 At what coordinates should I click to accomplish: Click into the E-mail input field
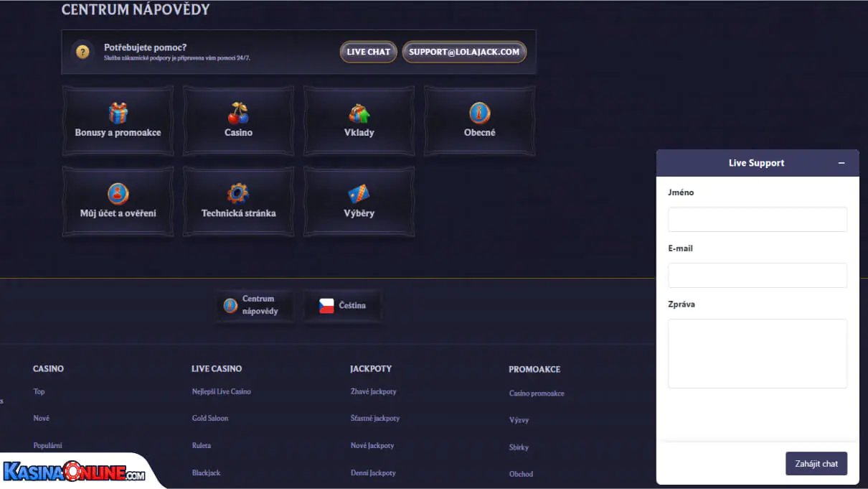click(758, 275)
